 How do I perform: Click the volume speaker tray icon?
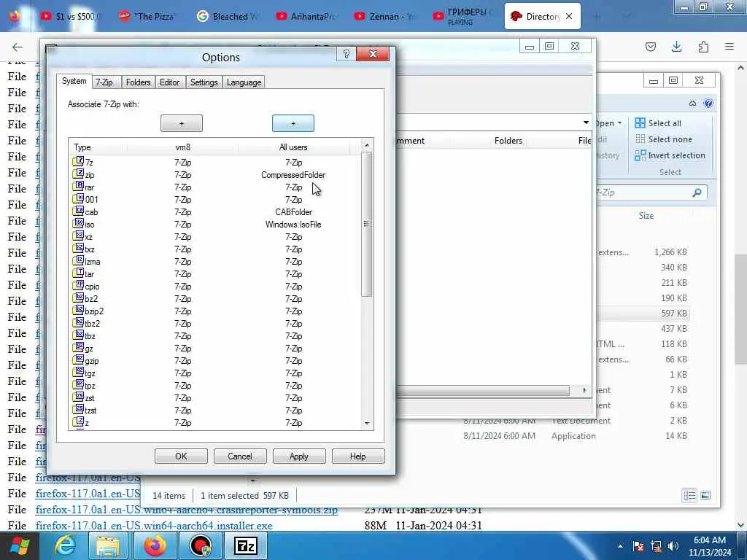(x=673, y=545)
